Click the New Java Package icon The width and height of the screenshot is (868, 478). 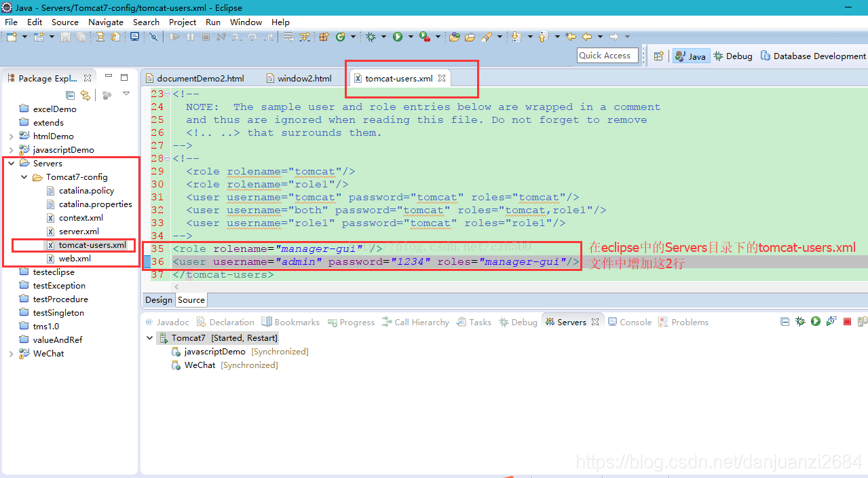(324, 37)
